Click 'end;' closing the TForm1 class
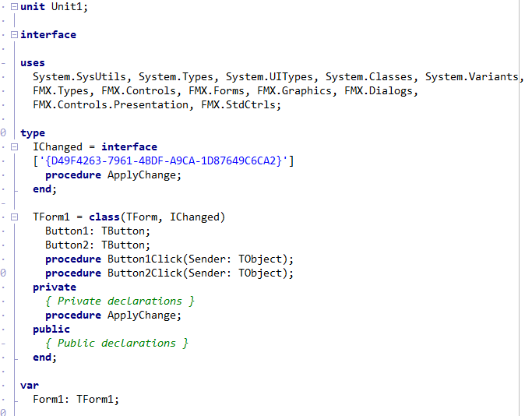 coord(44,358)
